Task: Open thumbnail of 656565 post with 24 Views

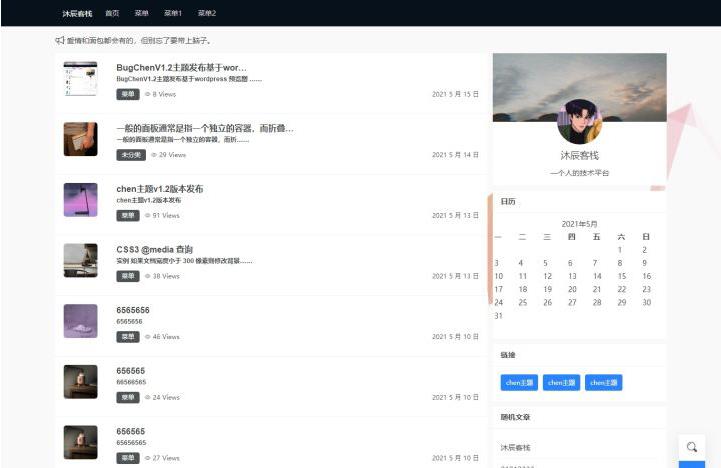Action: [80, 382]
